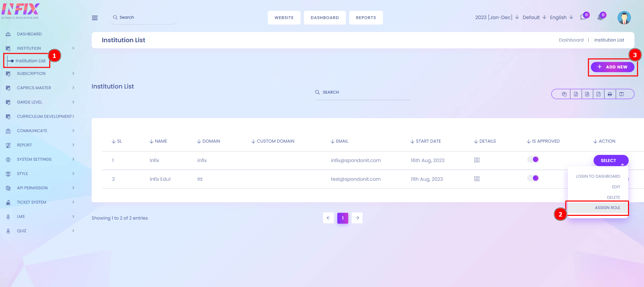
Task: Click the API Permission sidebar icon
Action: coord(8,188)
